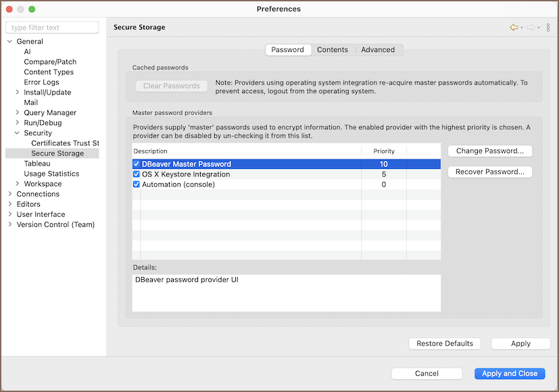
Task: Collapse the General tree node
Action: 9,42
